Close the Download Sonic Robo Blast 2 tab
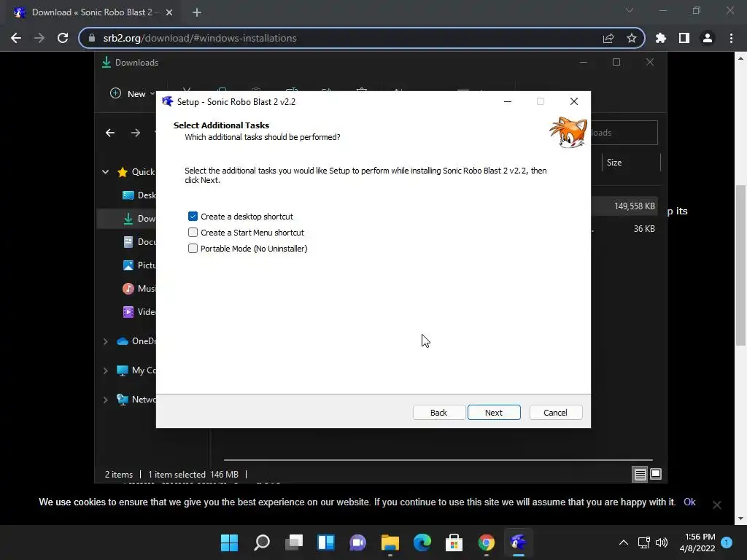Viewport: 747px width, 560px height. point(169,12)
